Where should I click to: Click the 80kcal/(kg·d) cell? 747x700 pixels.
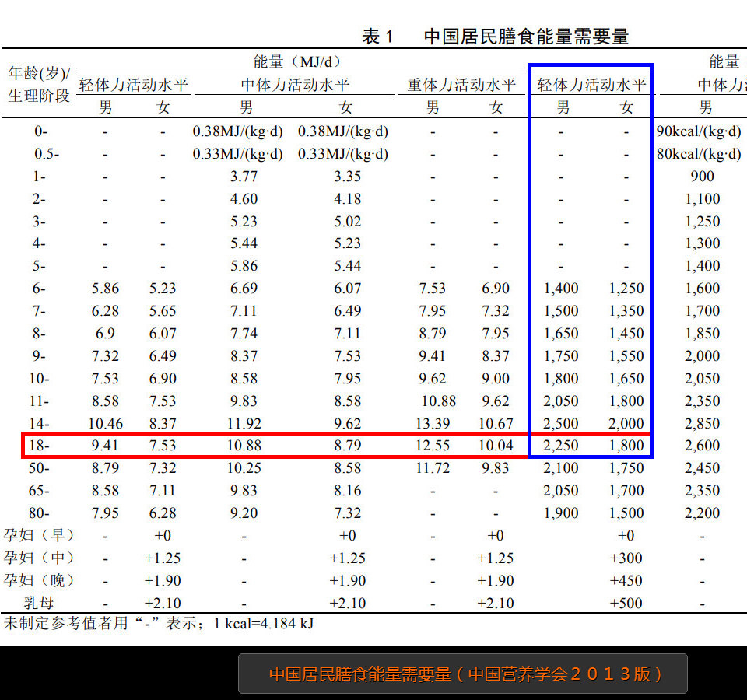click(x=700, y=154)
